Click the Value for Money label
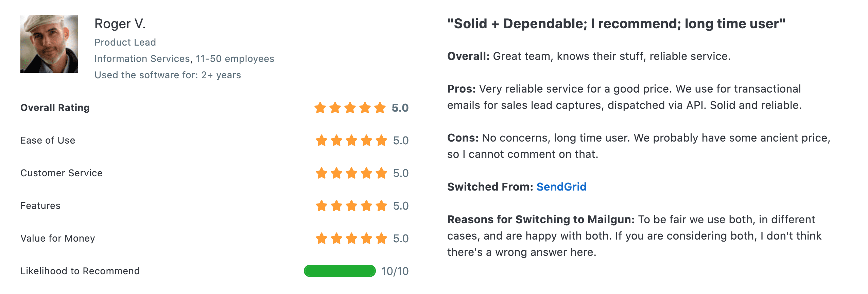 point(58,238)
